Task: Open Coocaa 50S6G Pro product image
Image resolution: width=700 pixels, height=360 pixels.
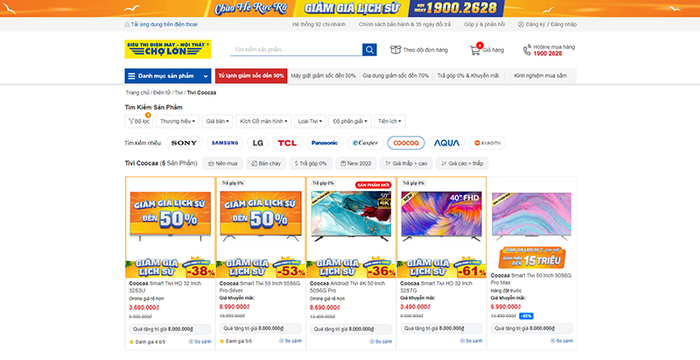Action: coord(351,217)
